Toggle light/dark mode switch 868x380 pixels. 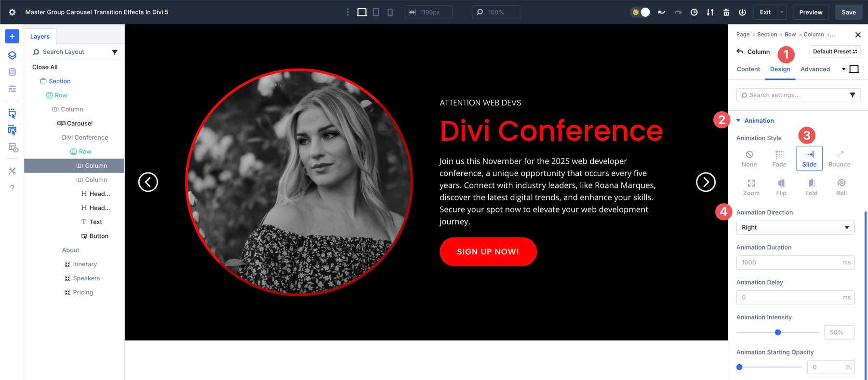(x=641, y=12)
